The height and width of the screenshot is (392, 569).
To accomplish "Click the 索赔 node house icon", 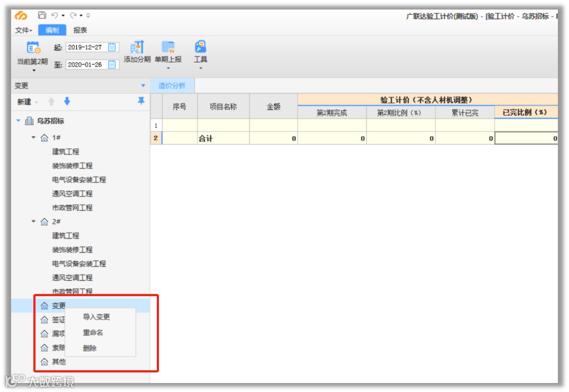I will 45,348.
